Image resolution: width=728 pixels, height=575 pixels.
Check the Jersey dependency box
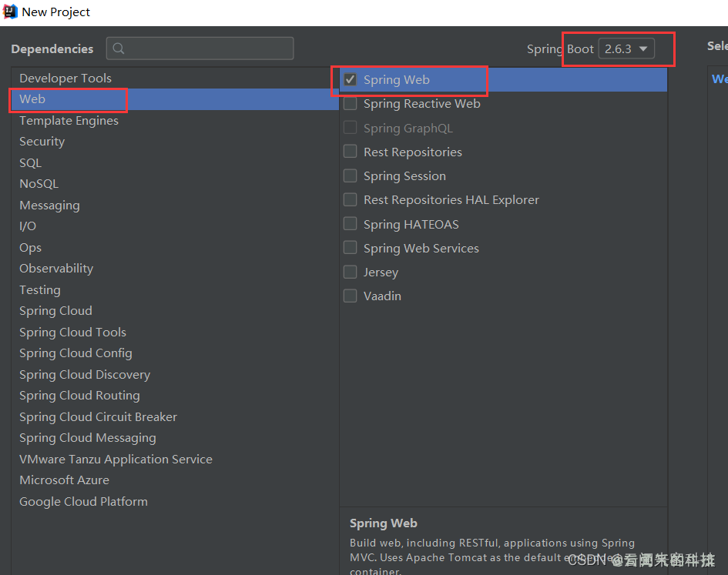tap(351, 272)
